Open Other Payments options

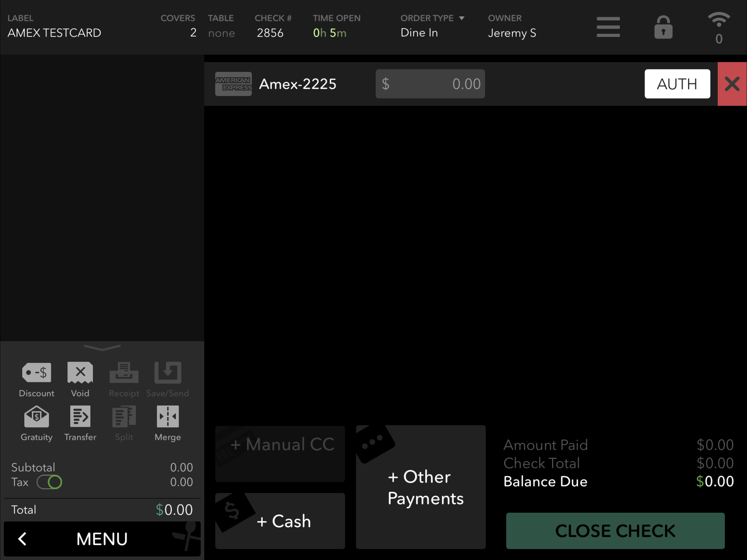[421, 487]
